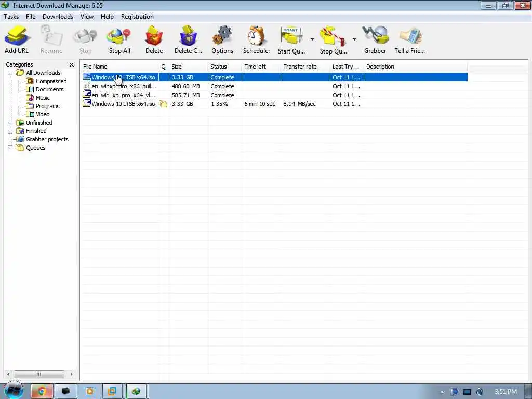
Task: Sort by Status column header
Action: [224, 66]
